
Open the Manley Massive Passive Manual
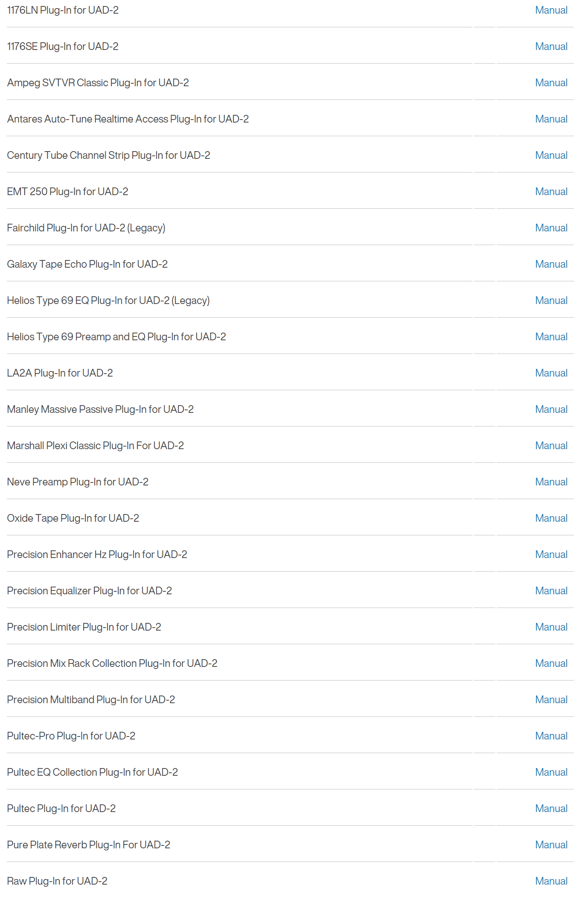pyautogui.click(x=551, y=409)
